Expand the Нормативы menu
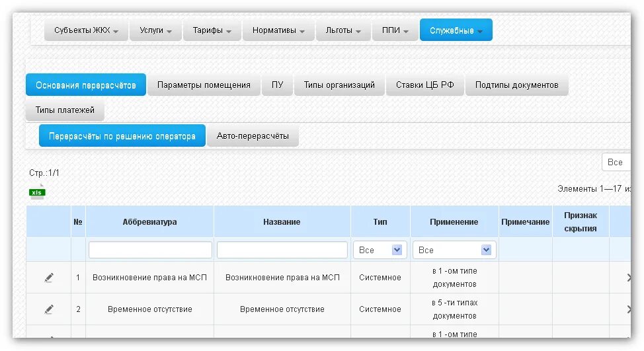Viewport: 644px width, 351px height. coord(278,30)
